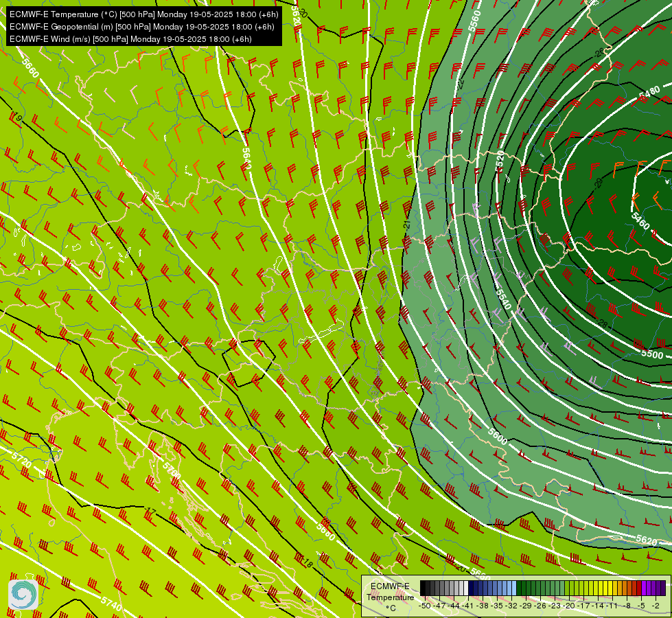Select the ECMWF-E Geopotential title line
Screen dimensions: 672x618
[142, 27]
